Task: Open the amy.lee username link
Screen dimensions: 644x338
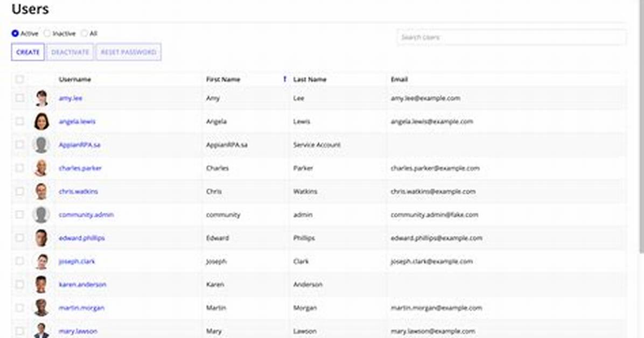Action: point(70,98)
